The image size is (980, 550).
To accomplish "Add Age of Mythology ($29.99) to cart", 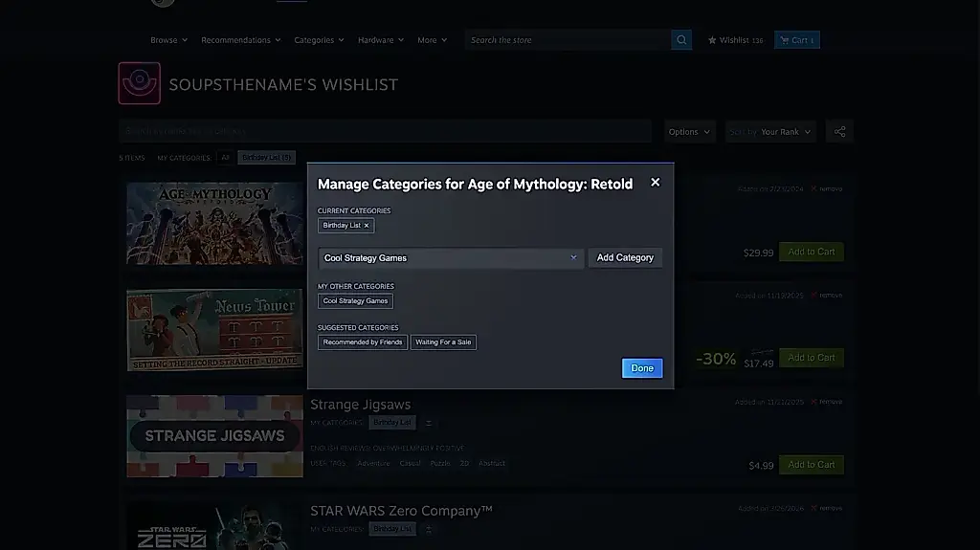I will click(x=812, y=252).
